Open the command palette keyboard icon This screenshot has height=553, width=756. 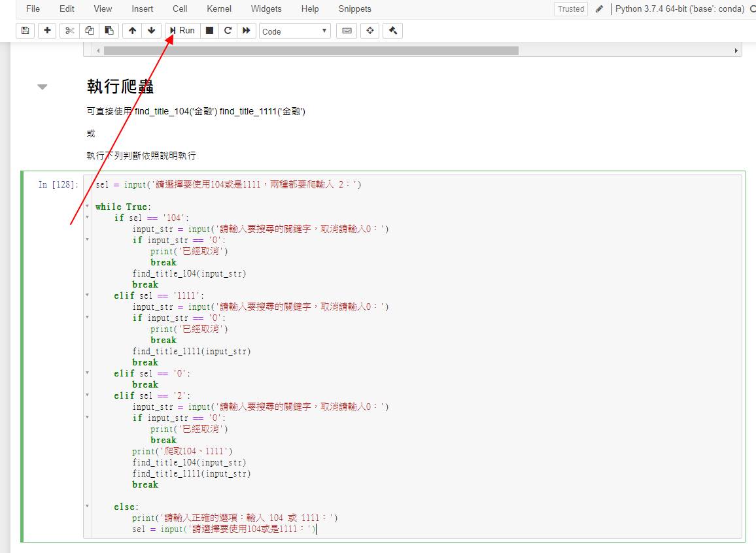347,31
